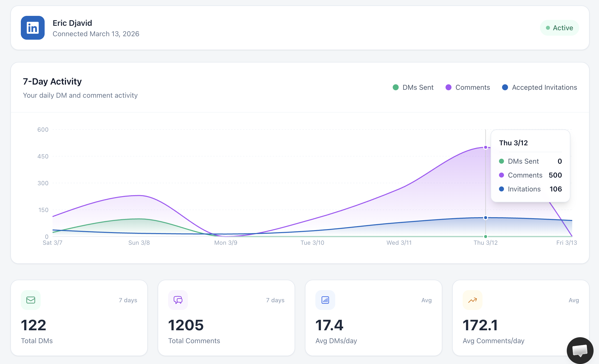Click the Eric Djavid account name

click(x=72, y=23)
